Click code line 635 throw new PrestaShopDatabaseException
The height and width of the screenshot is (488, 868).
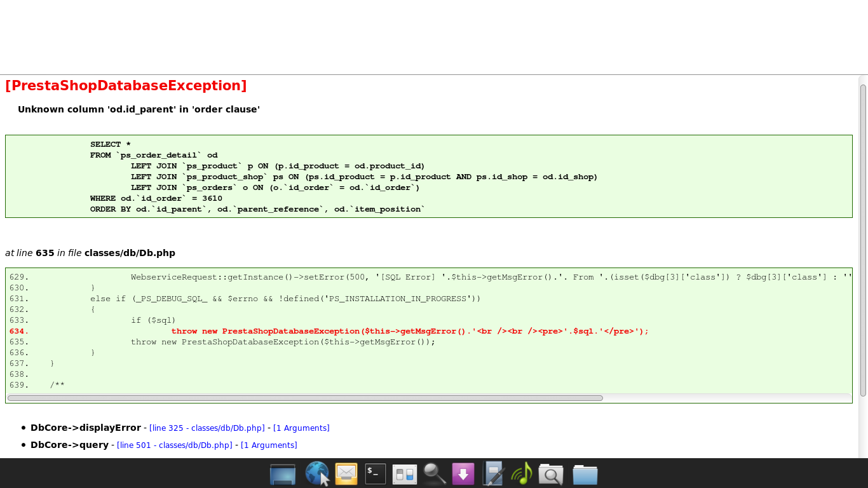click(x=222, y=342)
